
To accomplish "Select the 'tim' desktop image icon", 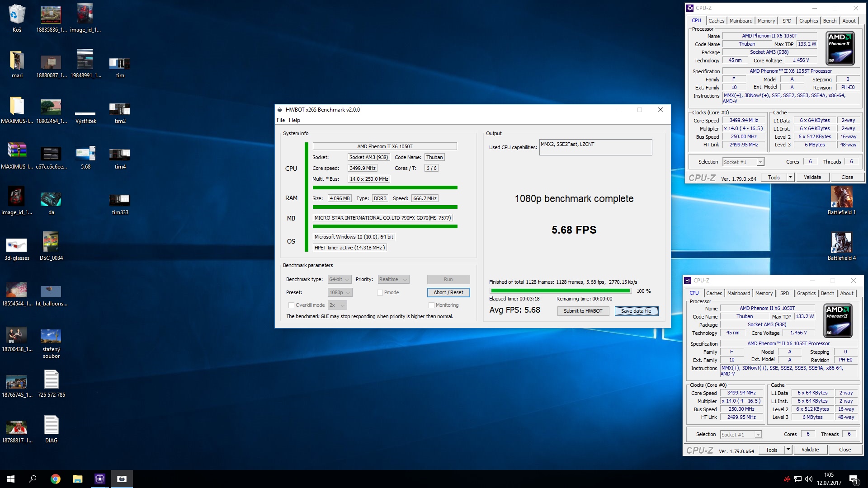I will [x=120, y=67].
